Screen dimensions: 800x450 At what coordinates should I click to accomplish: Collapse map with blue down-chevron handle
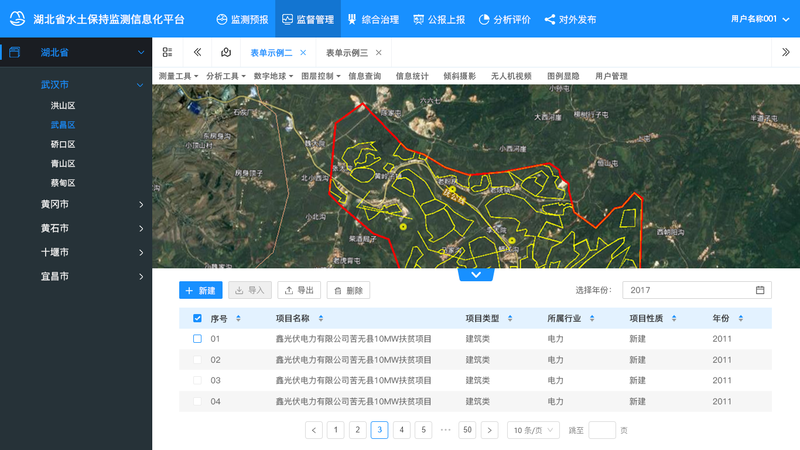coord(476,274)
